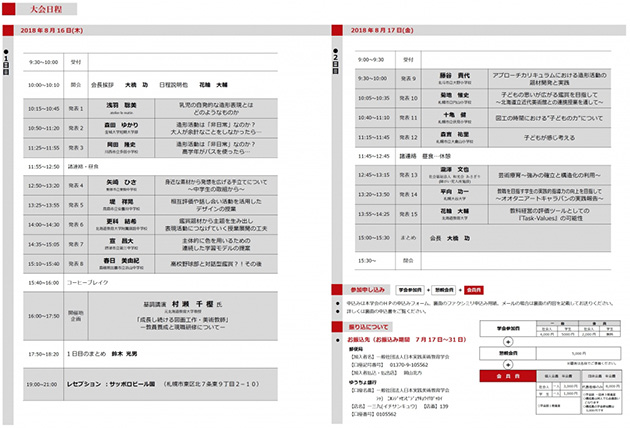The width and height of the screenshot is (630, 428).
Task: Select the 発表 14 label
Action: tap(409, 195)
